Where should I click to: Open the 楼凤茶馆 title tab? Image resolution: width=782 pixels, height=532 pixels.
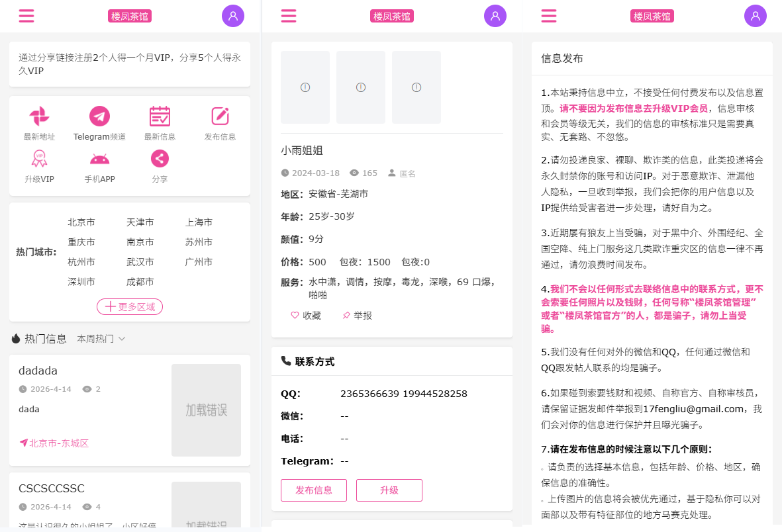(x=129, y=15)
